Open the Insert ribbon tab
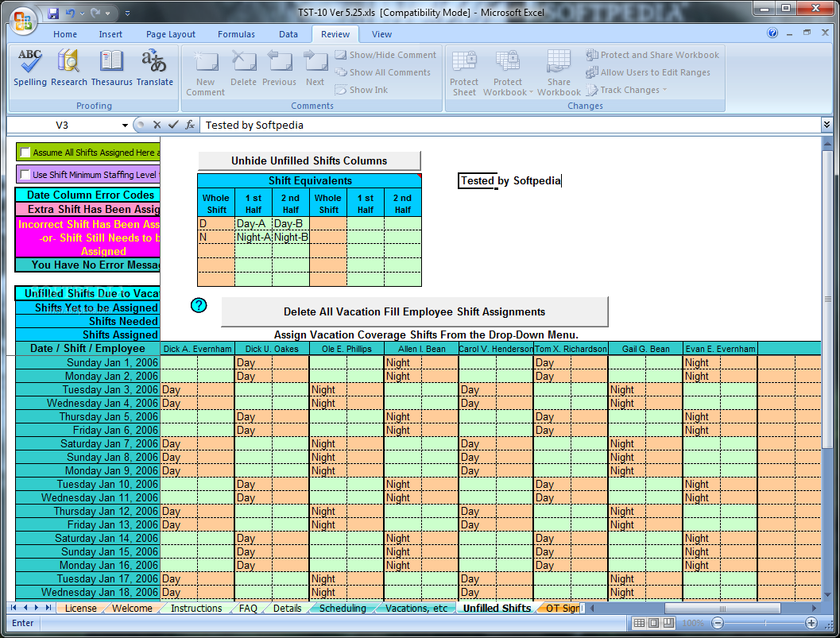840x638 pixels. click(x=110, y=34)
